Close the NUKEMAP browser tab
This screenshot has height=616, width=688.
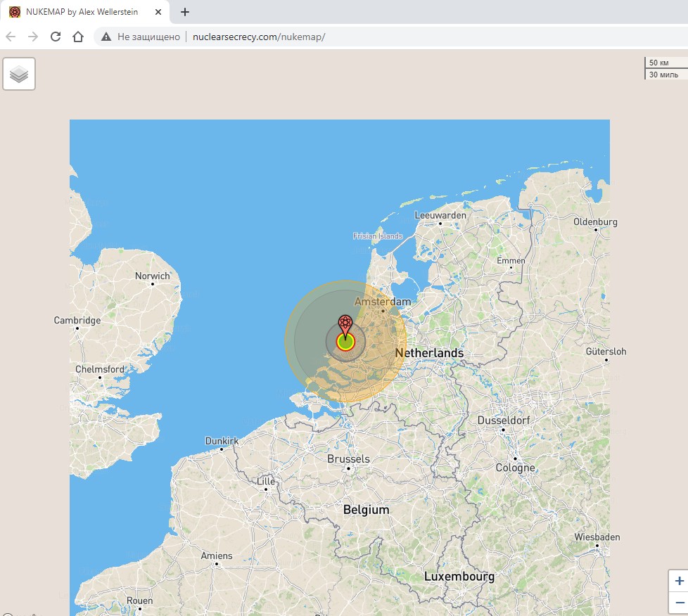[x=158, y=12]
